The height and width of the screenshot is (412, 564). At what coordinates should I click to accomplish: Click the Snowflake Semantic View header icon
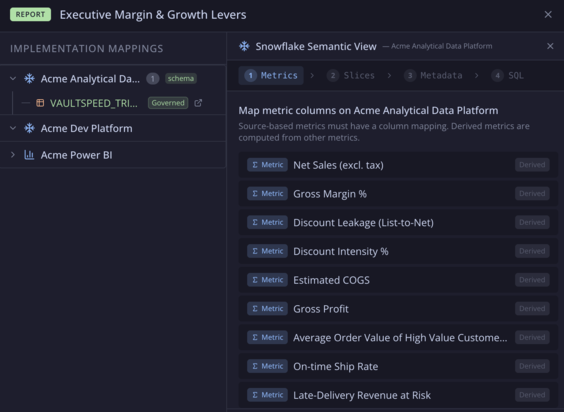point(244,46)
